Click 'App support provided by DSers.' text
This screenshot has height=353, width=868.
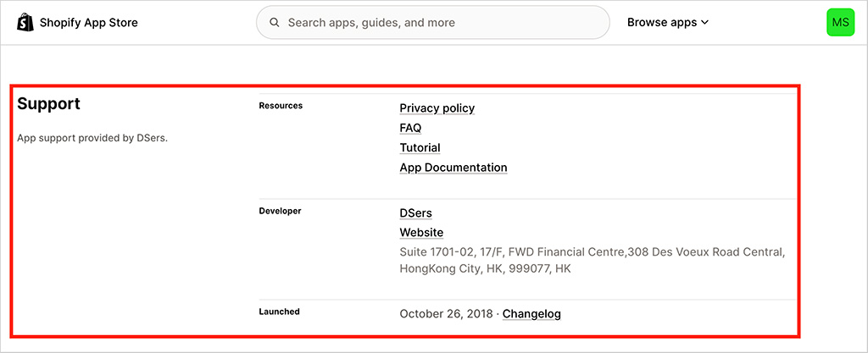[92, 138]
